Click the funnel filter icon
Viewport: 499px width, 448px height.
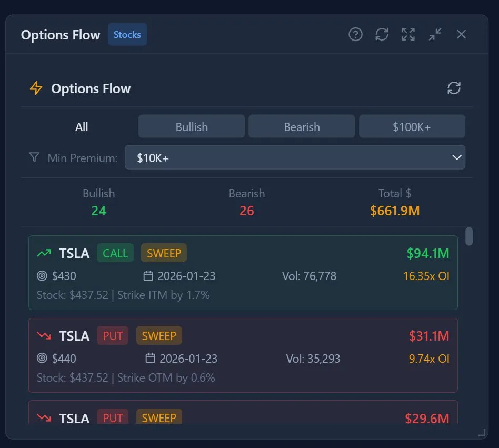point(34,157)
